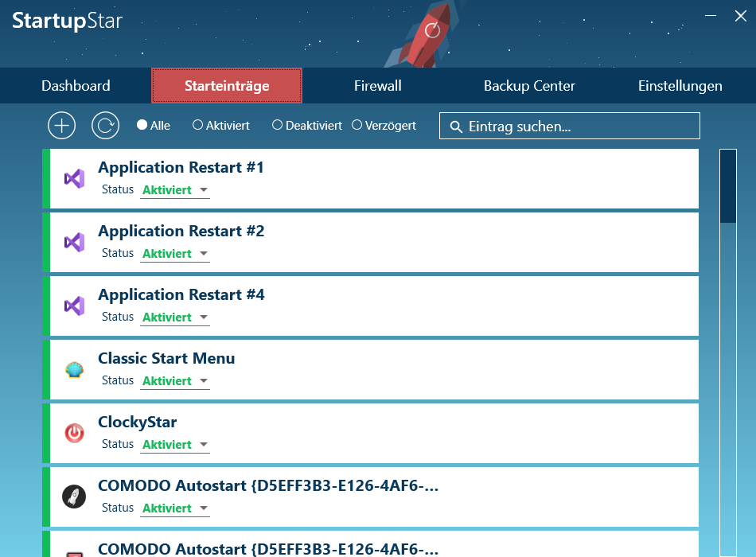Go to the Einstellungen tab
The width and height of the screenshot is (756, 557).
tap(680, 86)
